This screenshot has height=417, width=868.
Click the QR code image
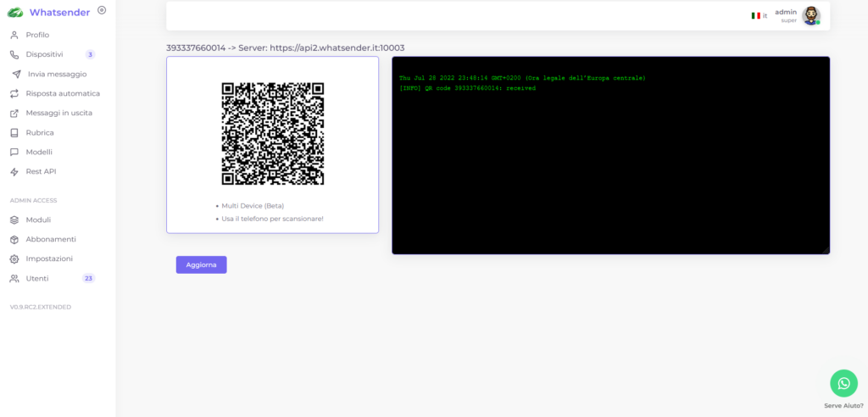272,133
